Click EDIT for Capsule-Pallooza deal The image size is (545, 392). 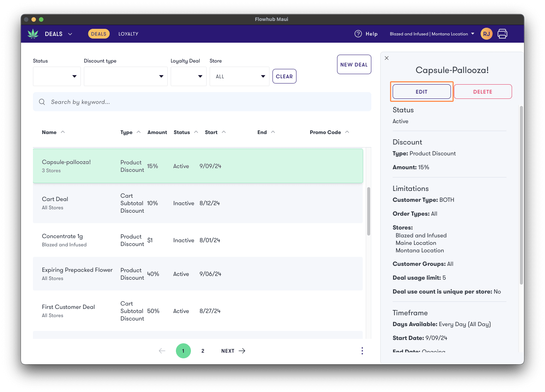click(421, 92)
